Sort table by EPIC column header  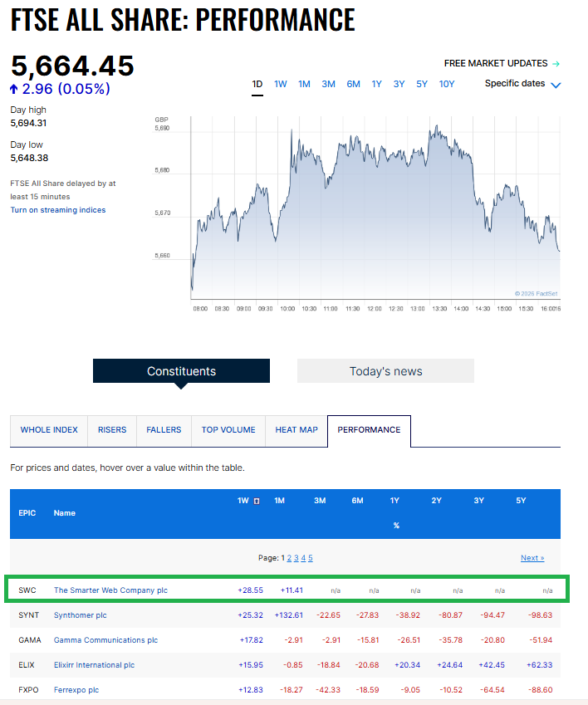coord(27,513)
